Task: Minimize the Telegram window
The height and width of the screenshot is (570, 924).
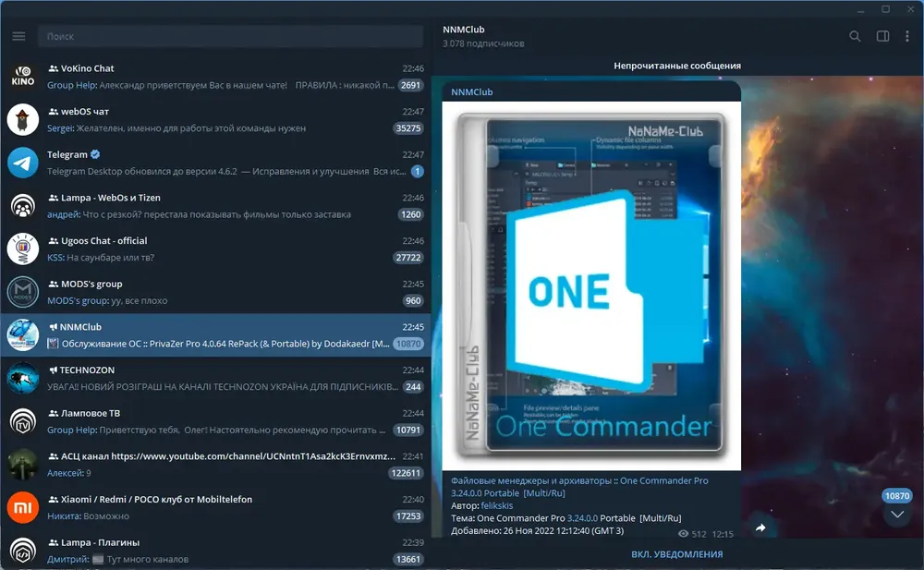Action: [861, 9]
